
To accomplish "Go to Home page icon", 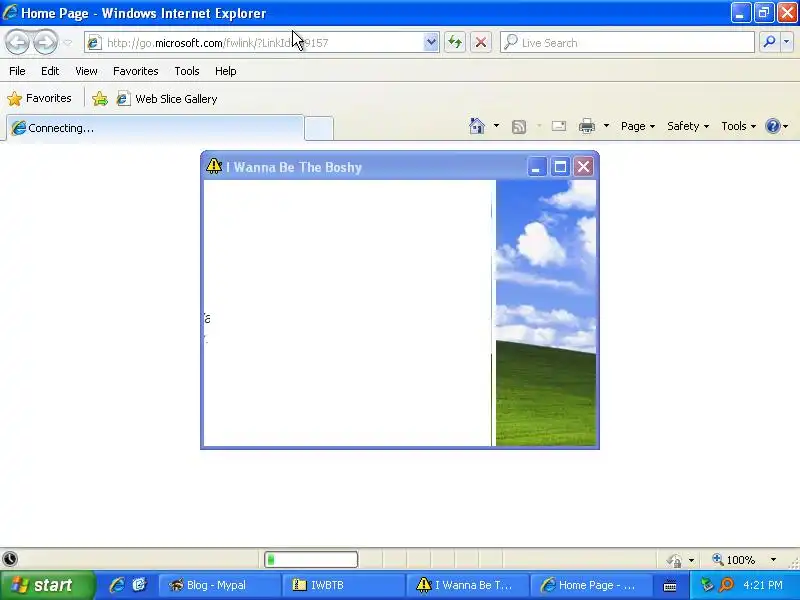I will pos(477,126).
